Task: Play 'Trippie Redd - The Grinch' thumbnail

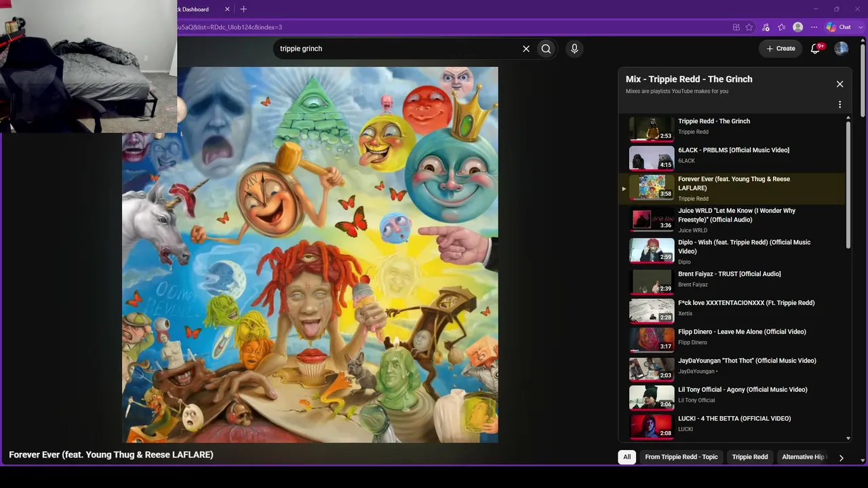Action: [x=652, y=129]
